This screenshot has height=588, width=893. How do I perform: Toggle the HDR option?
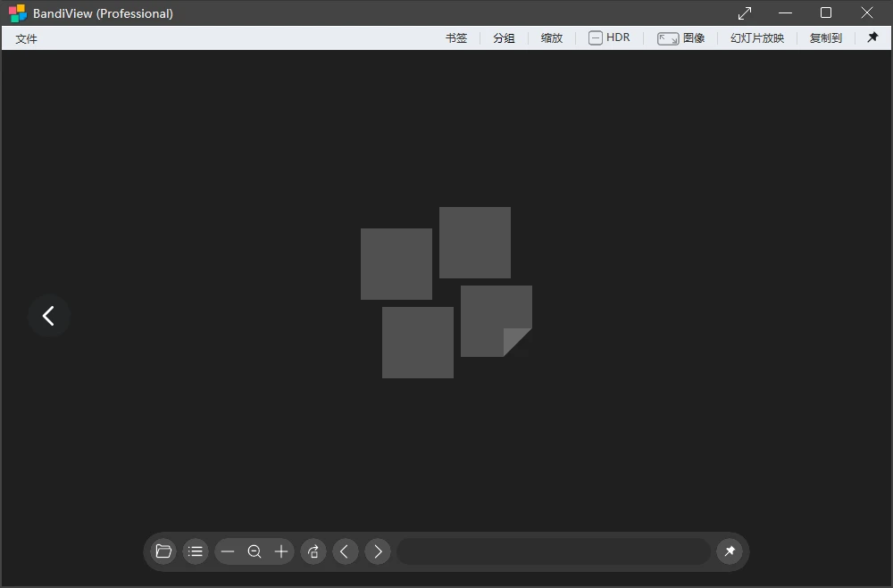point(609,37)
